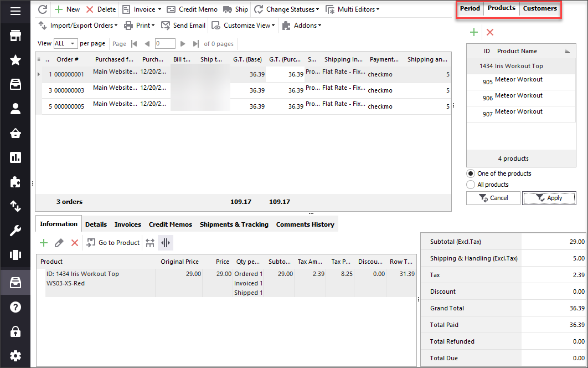Click the page number input field
The height and width of the screenshot is (368, 588).
(165, 44)
